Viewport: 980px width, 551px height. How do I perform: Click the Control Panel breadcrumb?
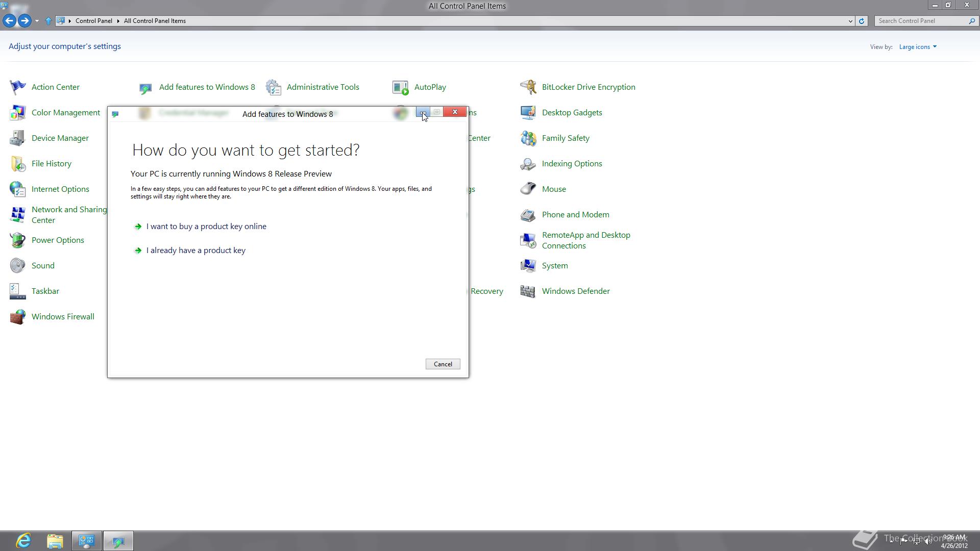(94, 21)
